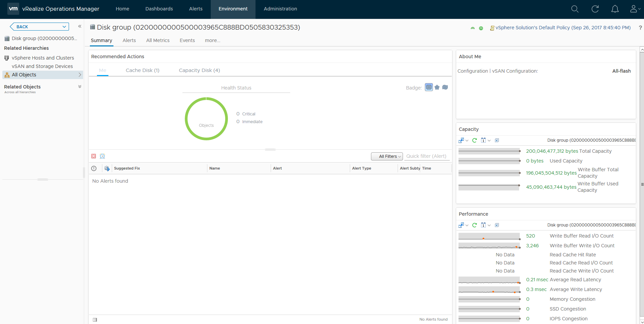The width and height of the screenshot is (644, 324).
Task: Collapse the left navigation panel
Action: pos(80,26)
